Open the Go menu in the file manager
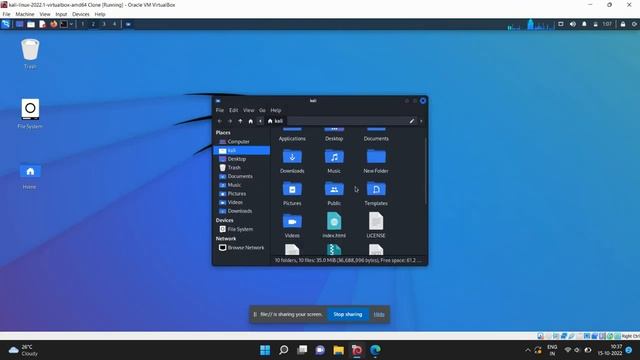The height and width of the screenshot is (360, 640). coord(262,110)
